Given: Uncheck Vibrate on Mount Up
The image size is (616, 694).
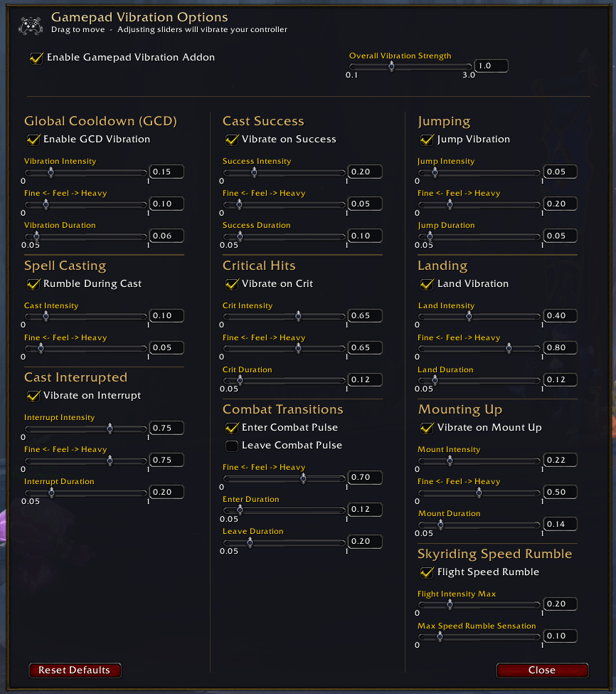Looking at the screenshot, I should click(426, 428).
